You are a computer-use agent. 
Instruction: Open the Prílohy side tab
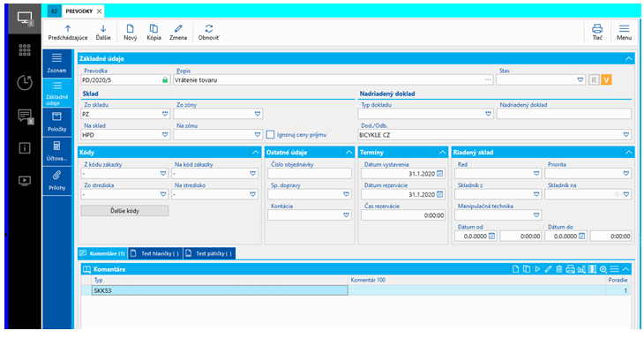coord(56,180)
